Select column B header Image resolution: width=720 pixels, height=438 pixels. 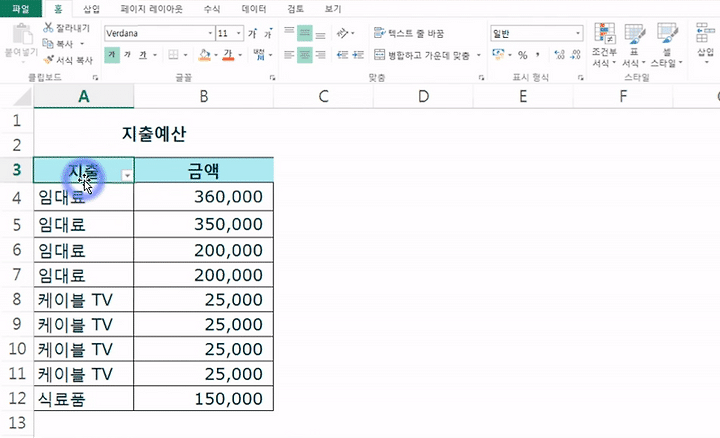click(x=204, y=96)
